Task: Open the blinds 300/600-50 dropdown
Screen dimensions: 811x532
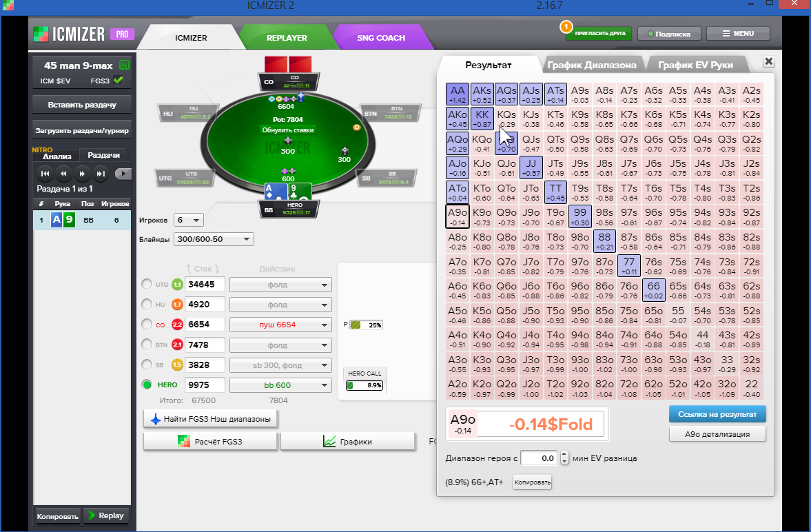Action: tap(214, 239)
